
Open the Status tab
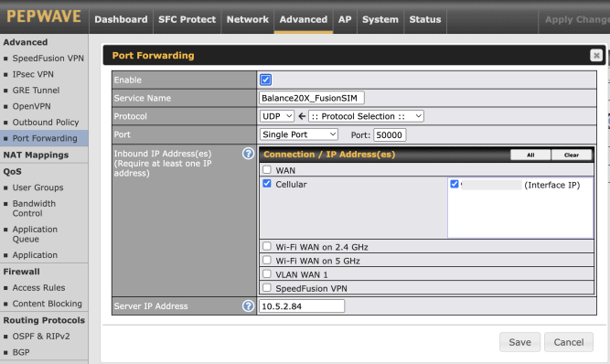425,19
